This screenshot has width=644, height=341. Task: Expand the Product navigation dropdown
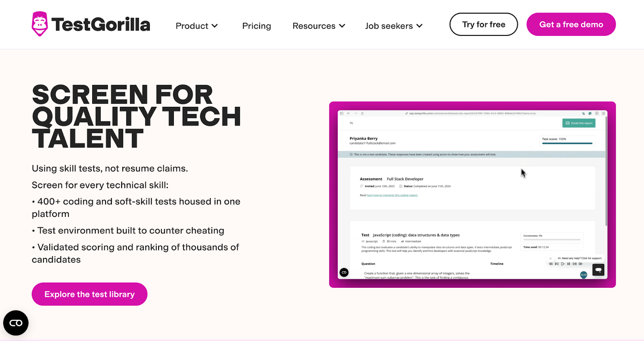[196, 25]
